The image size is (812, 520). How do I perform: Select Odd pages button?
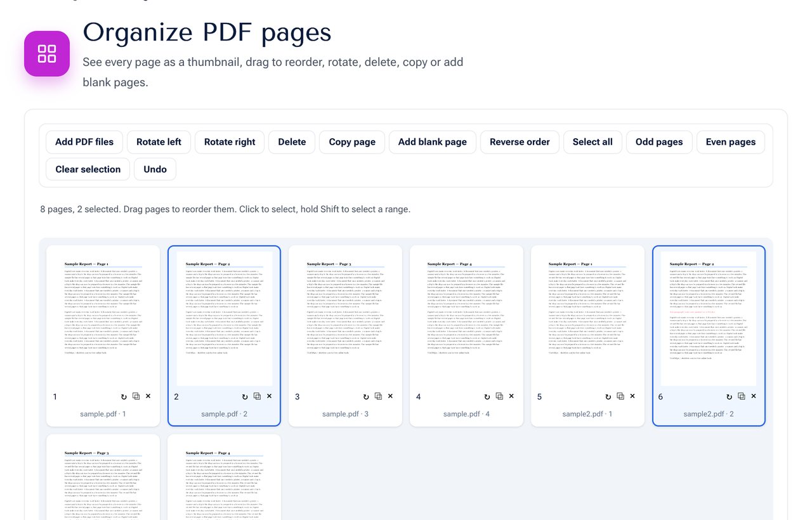[659, 142]
